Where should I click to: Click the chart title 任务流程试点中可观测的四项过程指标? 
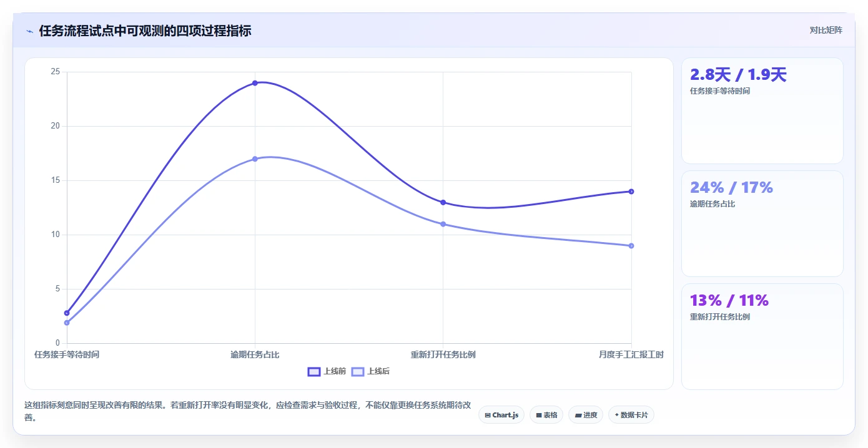(x=145, y=31)
